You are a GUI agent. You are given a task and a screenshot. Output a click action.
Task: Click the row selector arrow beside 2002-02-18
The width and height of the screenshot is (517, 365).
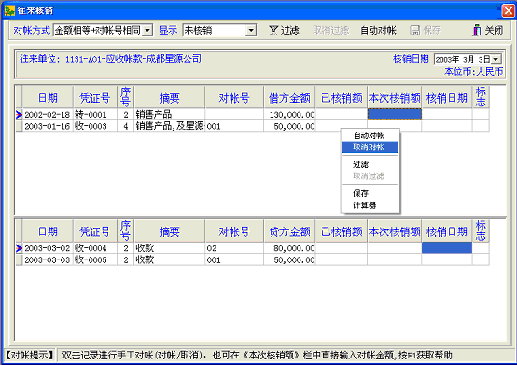[x=19, y=115]
